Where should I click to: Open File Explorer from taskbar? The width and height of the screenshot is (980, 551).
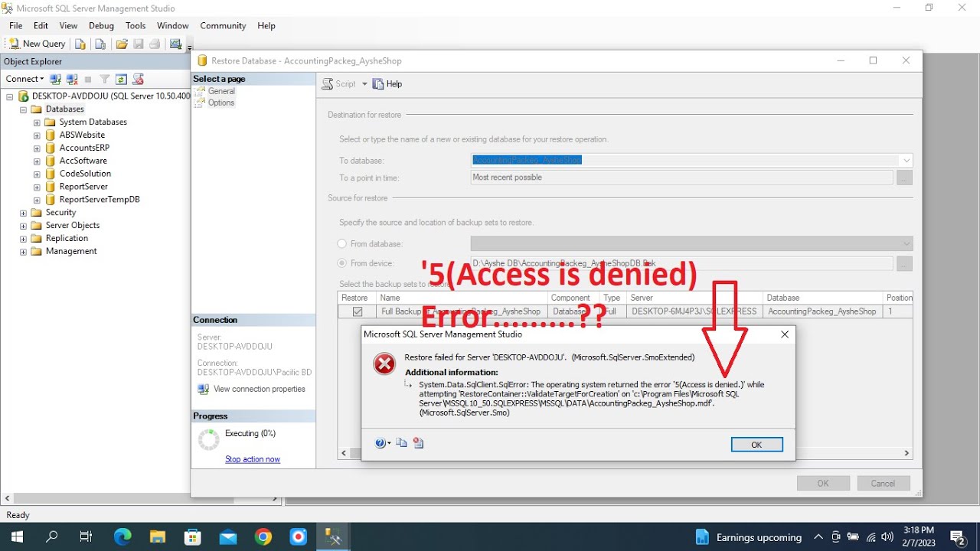pyautogui.click(x=158, y=537)
